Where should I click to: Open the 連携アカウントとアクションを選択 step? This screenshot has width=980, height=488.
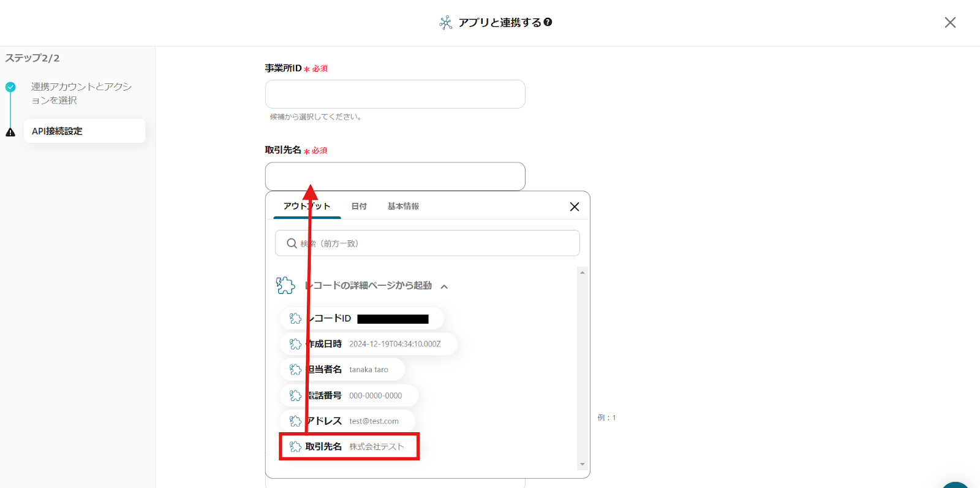81,93
